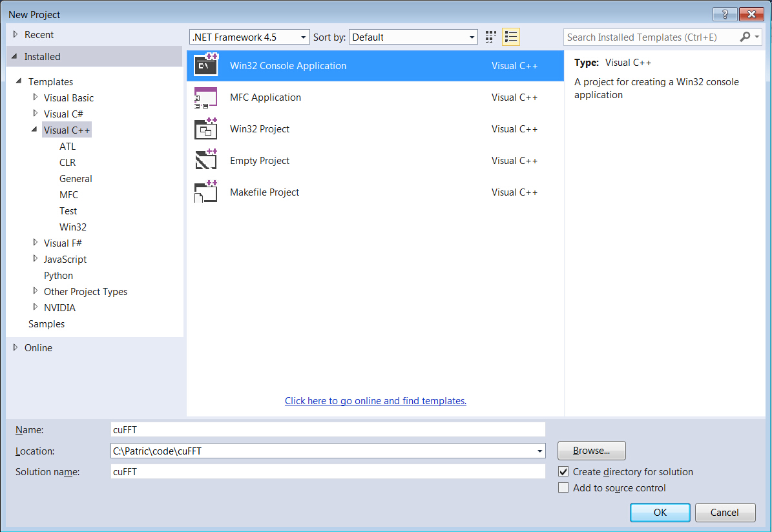Toggle Create directory for solution checkbox
Viewport: 772px width, 532px height.
(x=563, y=471)
